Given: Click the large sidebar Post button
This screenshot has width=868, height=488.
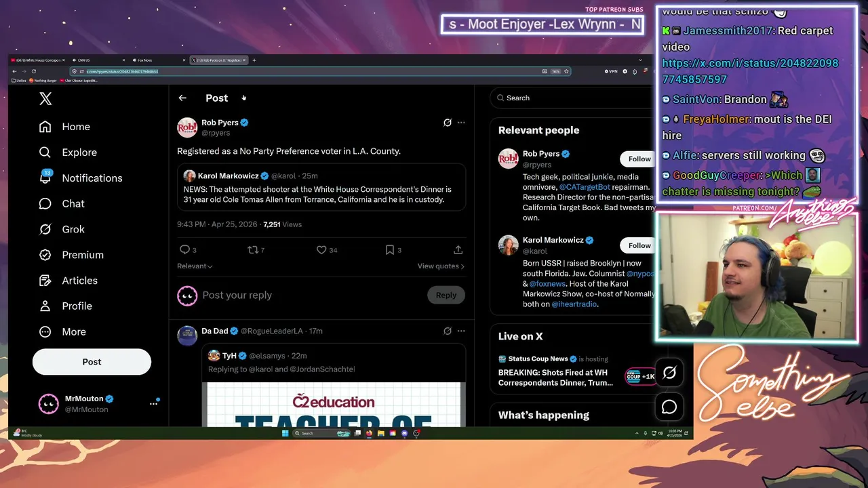Looking at the screenshot, I should pyautogui.click(x=92, y=362).
